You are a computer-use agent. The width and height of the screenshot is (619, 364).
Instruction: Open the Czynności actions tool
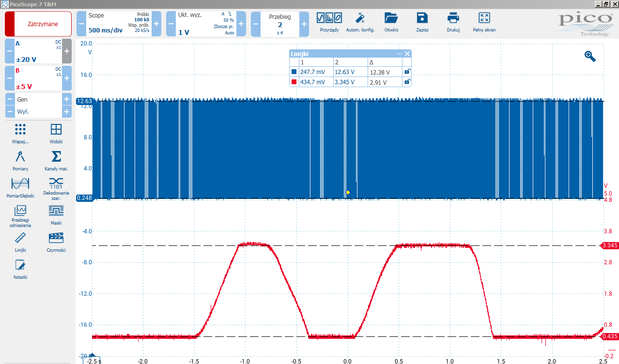tap(56, 242)
